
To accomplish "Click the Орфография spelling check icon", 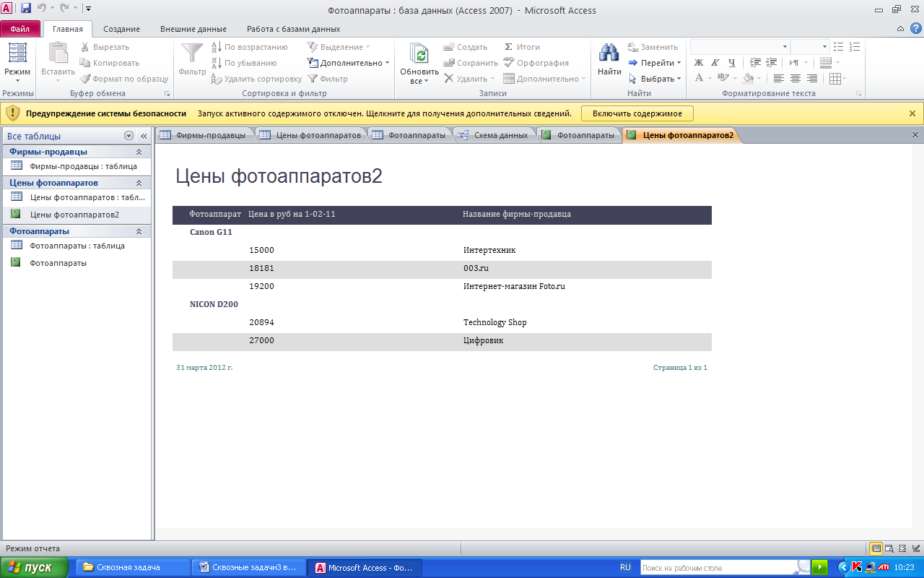I will pyautogui.click(x=509, y=63).
